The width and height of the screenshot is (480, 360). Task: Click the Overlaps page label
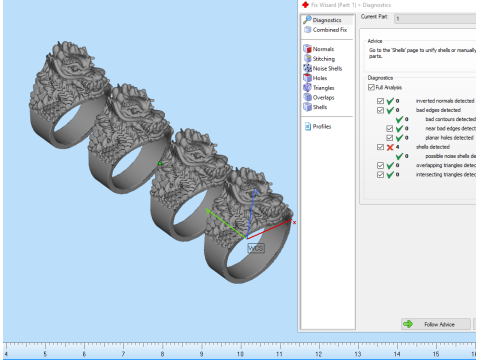pyautogui.click(x=324, y=97)
